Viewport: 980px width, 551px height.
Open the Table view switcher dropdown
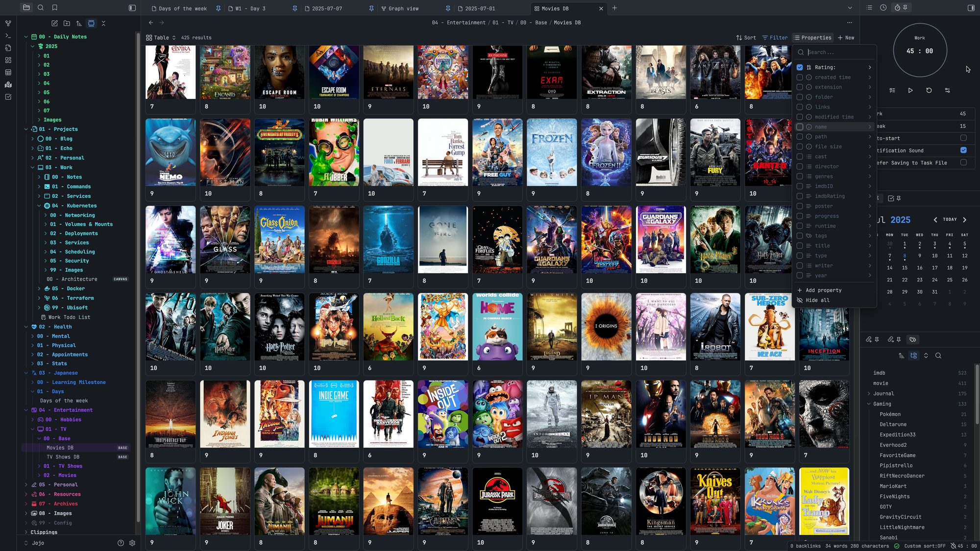tap(161, 38)
